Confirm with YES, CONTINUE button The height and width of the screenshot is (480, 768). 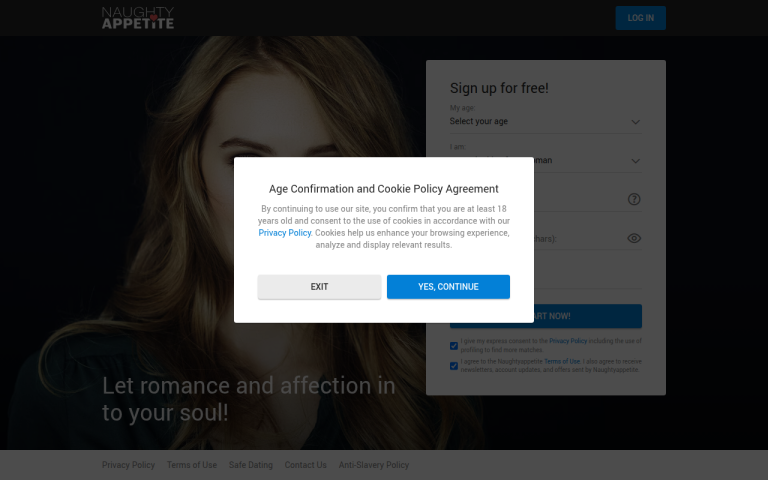point(448,287)
